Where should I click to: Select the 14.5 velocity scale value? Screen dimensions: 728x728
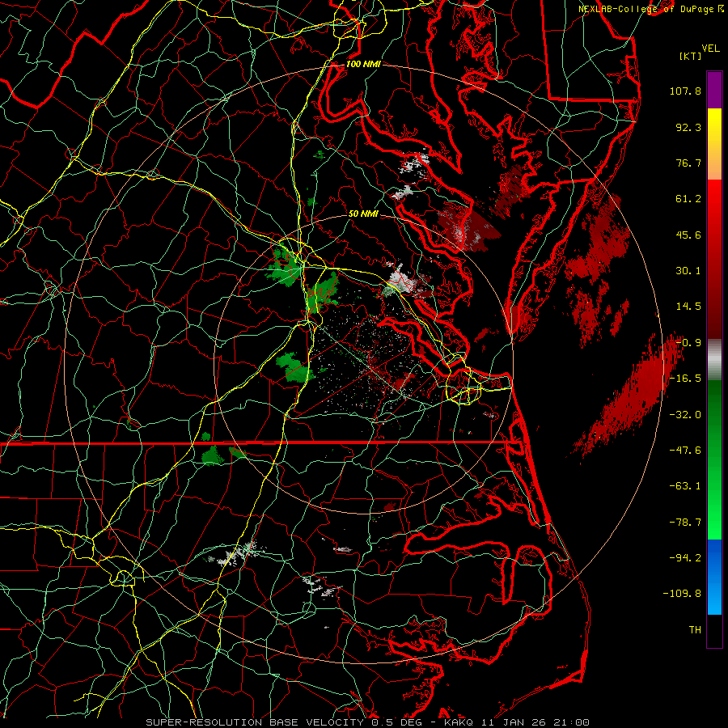coord(688,307)
